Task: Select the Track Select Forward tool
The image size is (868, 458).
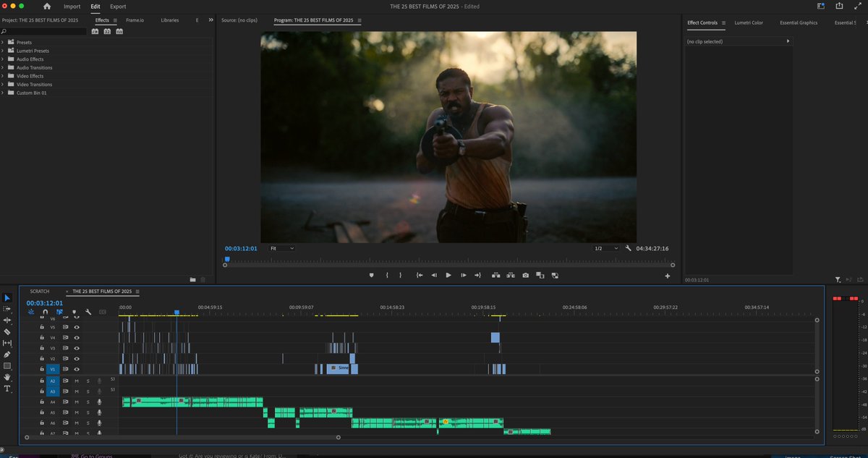Action: [7, 309]
